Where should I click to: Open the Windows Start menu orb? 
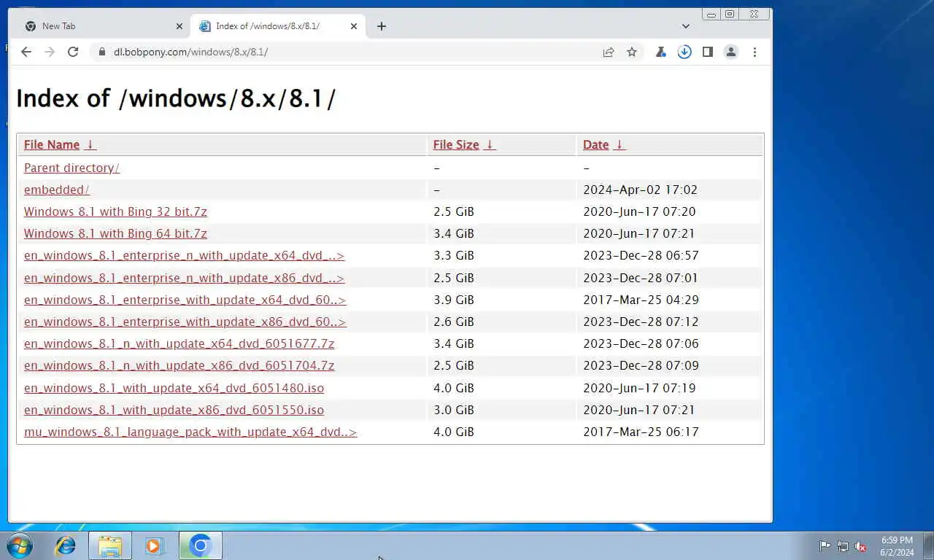point(20,545)
